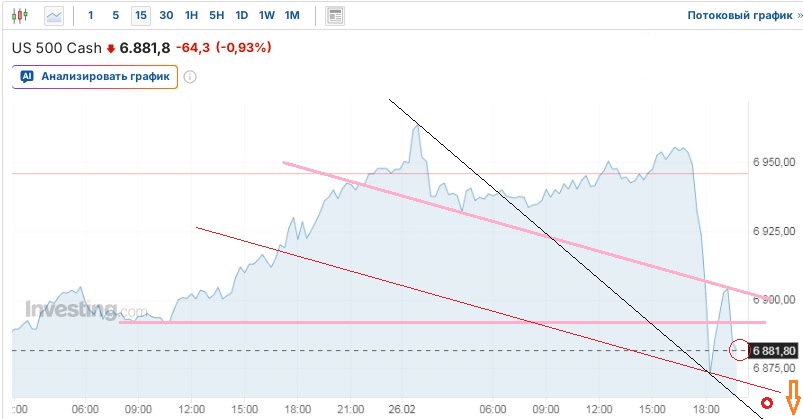803x419 pixels.
Task: Select the 1M monthly timeframe
Action: (x=292, y=16)
